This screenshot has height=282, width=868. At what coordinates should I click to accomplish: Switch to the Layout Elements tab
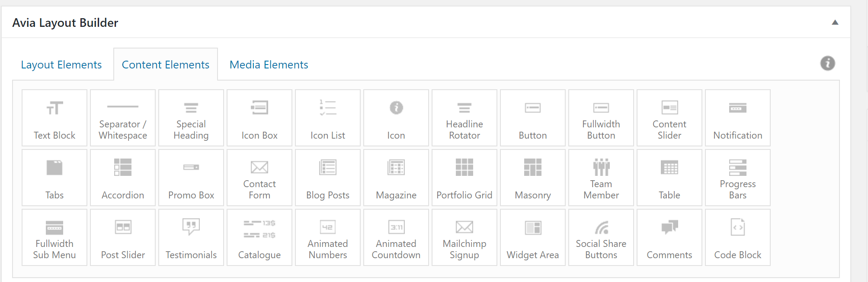click(61, 65)
